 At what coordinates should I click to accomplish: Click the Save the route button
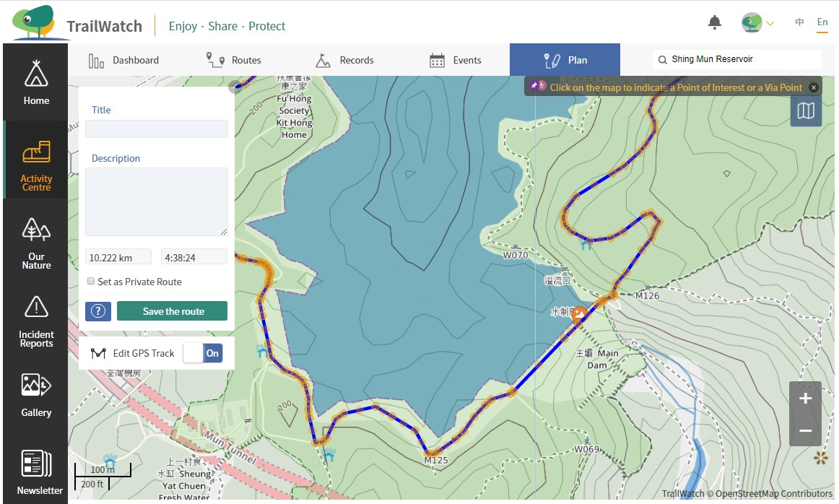pyautogui.click(x=173, y=311)
